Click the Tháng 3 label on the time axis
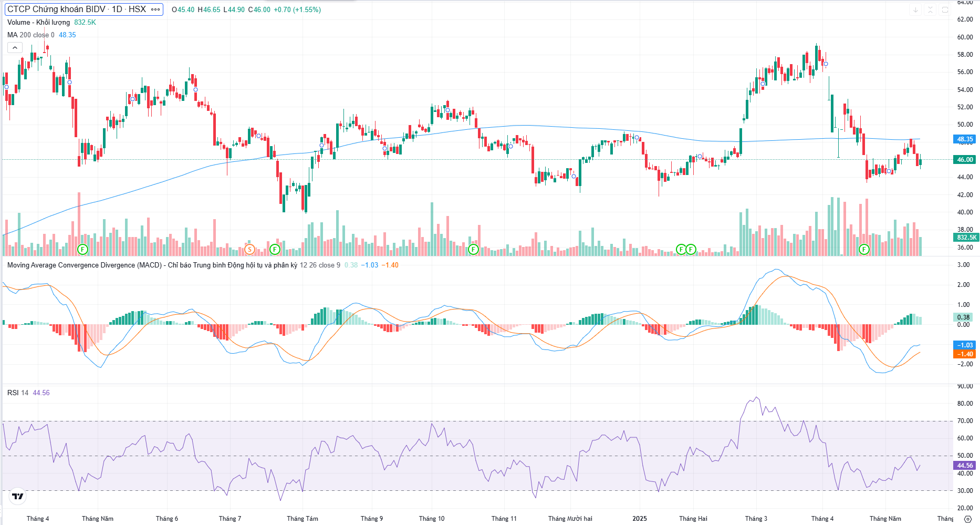 click(x=756, y=518)
